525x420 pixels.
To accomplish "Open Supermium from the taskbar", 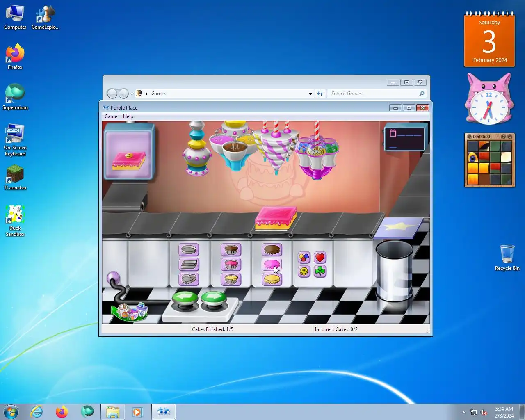I will pos(87,412).
